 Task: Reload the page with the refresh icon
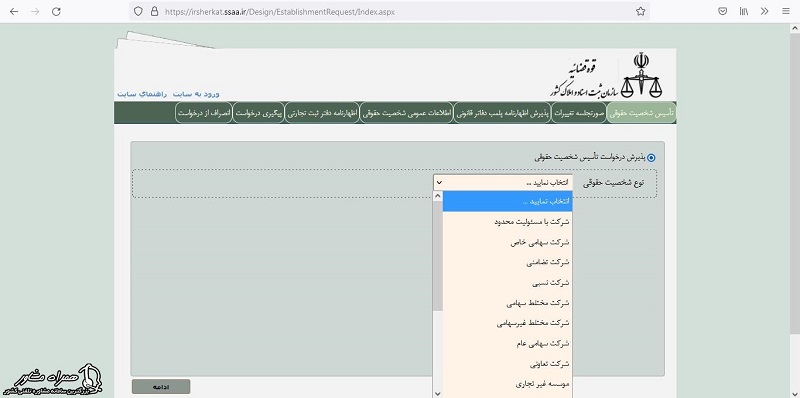[57, 11]
